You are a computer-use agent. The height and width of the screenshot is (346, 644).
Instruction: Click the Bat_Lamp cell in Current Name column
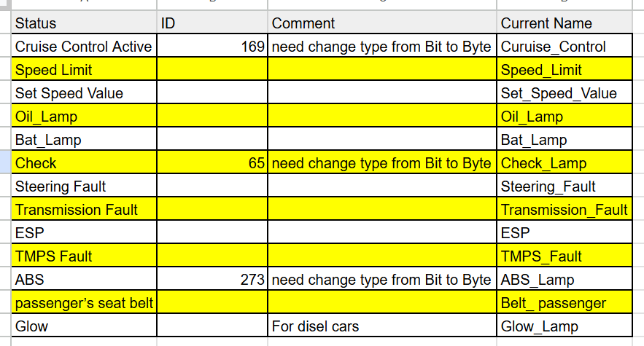(x=564, y=140)
